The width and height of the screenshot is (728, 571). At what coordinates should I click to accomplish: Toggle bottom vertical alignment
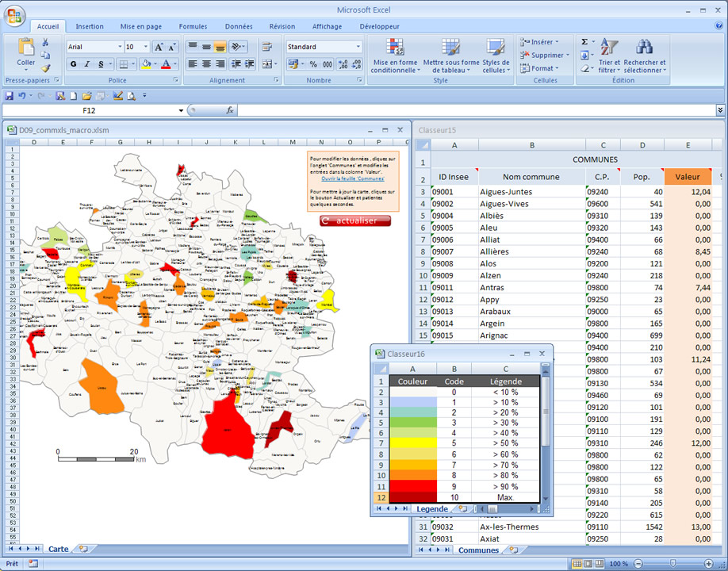point(220,47)
